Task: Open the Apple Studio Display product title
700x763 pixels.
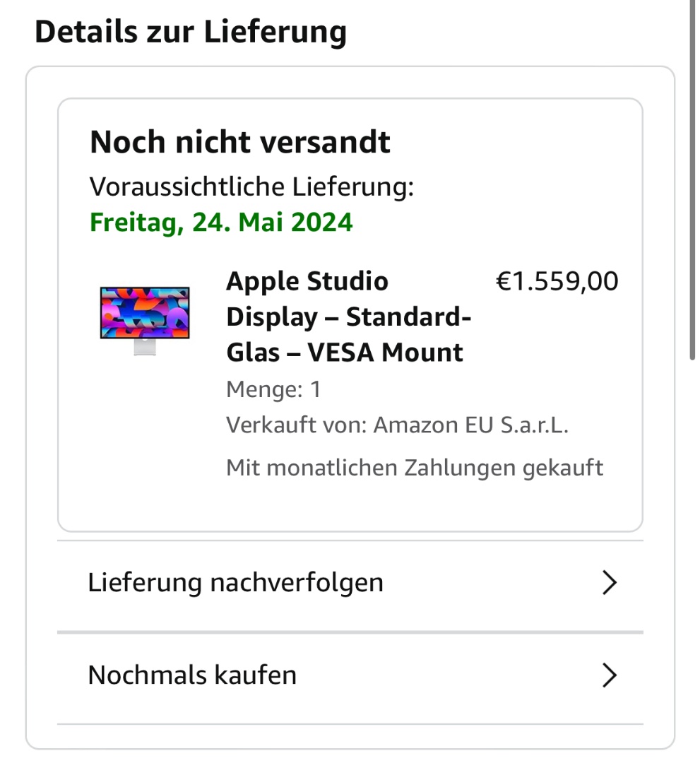Action: 348,317
